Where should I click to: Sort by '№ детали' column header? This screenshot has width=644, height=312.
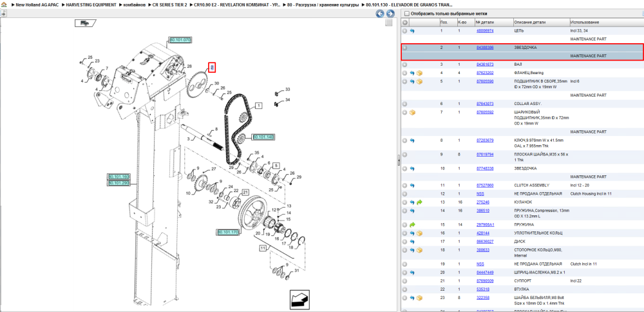[x=494, y=22]
